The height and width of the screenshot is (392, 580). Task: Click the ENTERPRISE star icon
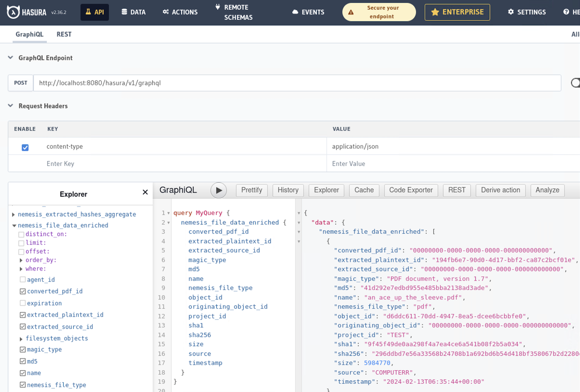435,12
